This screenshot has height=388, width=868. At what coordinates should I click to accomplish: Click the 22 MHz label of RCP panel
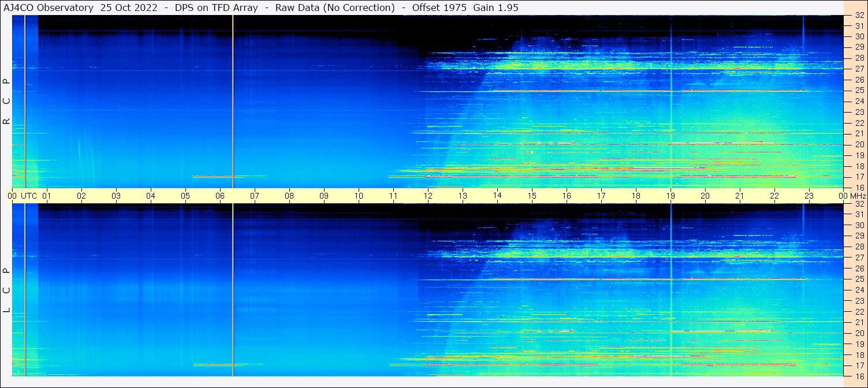click(x=859, y=123)
